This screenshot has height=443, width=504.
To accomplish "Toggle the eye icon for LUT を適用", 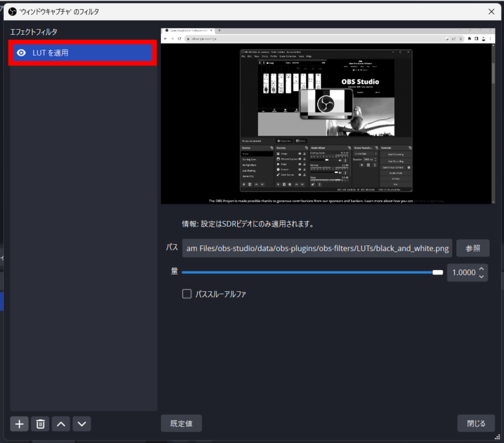I will pyautogui.click(x=21, y=53).
